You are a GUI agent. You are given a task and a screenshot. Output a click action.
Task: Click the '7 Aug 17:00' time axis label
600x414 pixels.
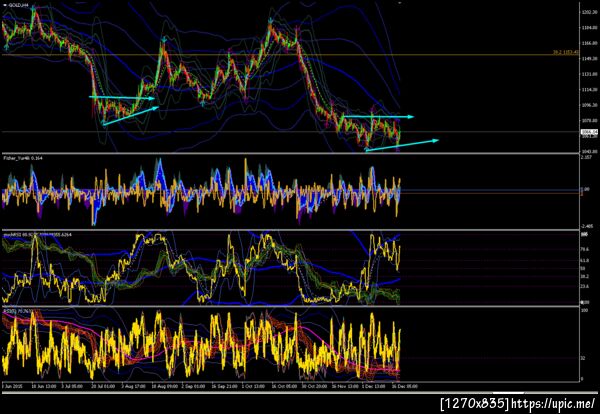[133, 386]
